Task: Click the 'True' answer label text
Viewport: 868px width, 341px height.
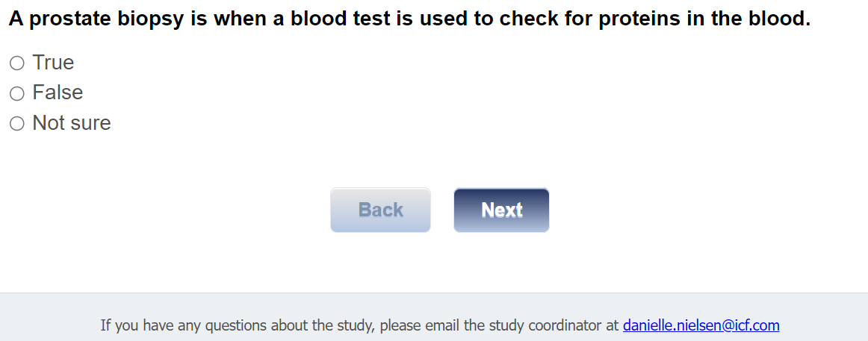Action: (53, 63)
